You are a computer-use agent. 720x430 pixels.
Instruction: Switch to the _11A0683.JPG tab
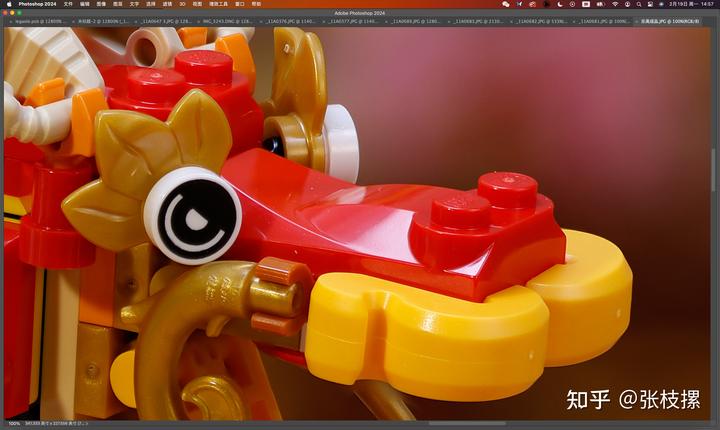(478, 21)
